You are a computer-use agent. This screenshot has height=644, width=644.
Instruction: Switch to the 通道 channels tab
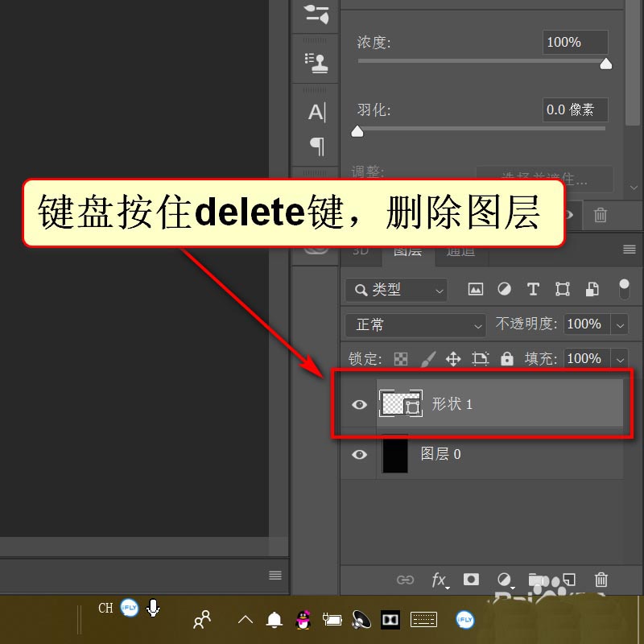click(460, 251)
